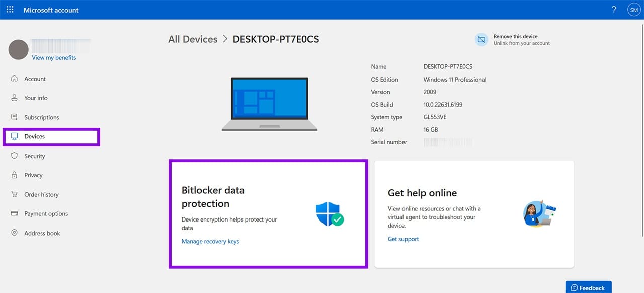
Task: Click the BitLocker shield checkmark icon
Action: (x=330, y=214)
